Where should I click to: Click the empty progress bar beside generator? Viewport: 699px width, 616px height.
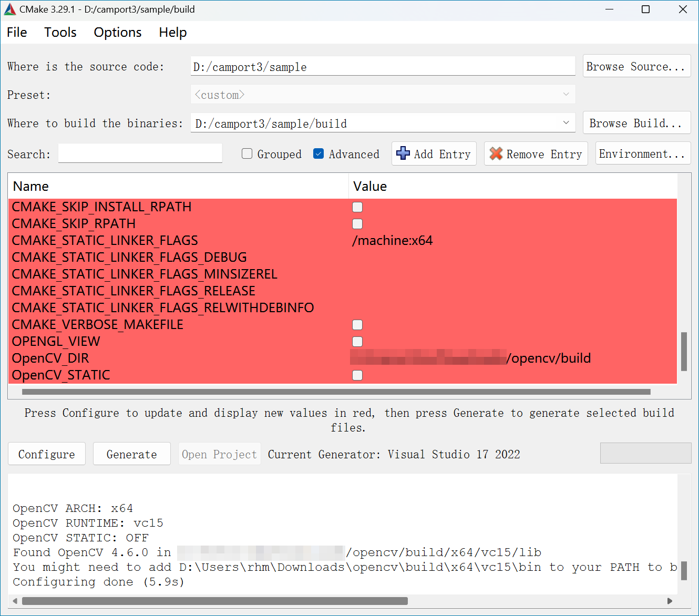[x=645, y=453]
